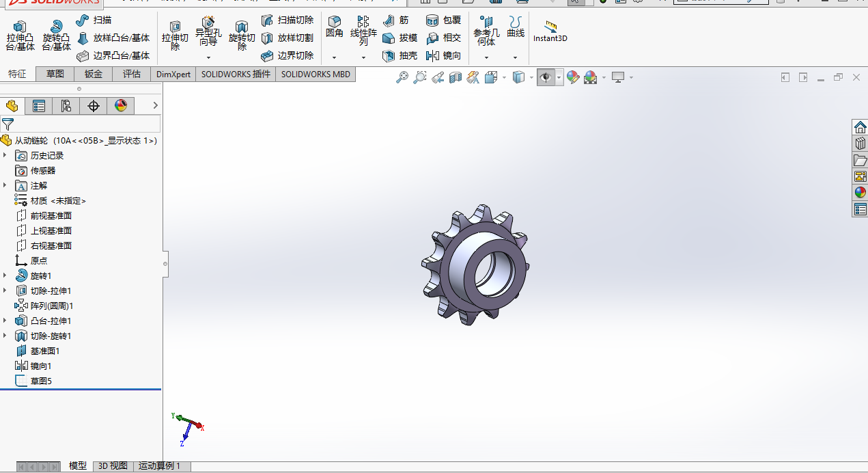The image size is (868, 473).
Task: Select 草图5 in feature tree
Action: [33, 381]
